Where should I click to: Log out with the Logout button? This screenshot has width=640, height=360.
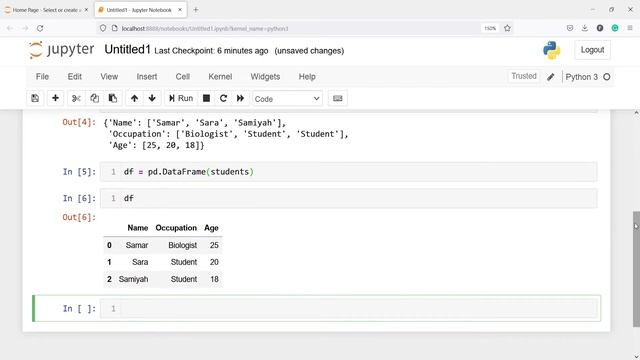pos(592,50)
